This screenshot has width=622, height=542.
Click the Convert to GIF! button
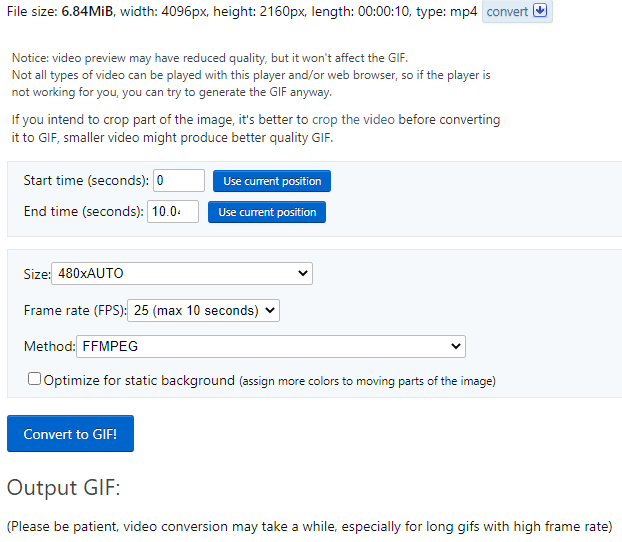point(70,434)
